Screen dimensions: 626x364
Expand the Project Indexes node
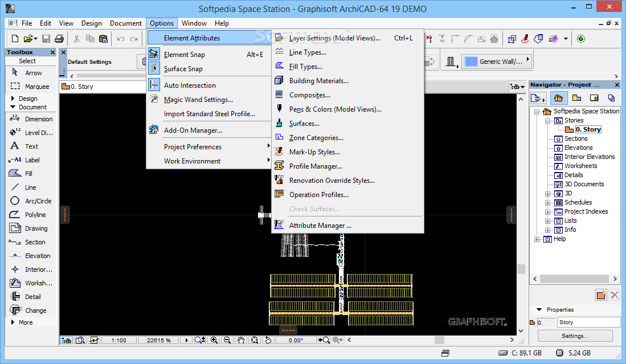click(x=548, y=212)
